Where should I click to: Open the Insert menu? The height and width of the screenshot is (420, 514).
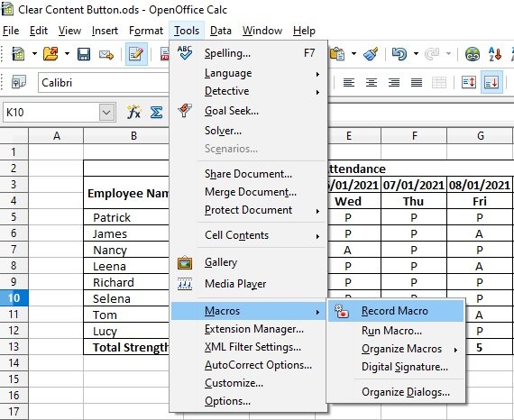(105, 31)
